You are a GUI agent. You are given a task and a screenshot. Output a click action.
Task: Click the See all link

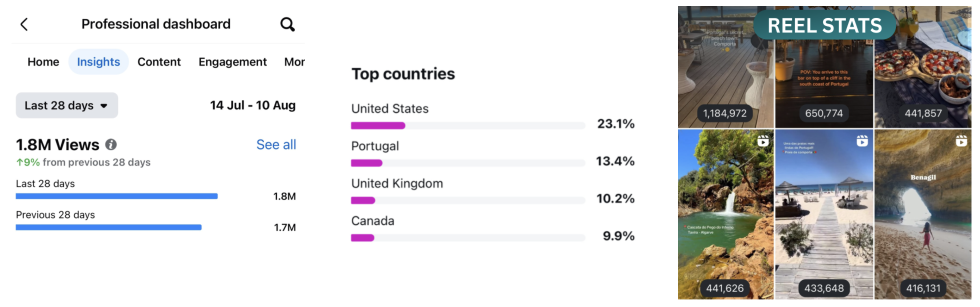(x=276, y=144)
